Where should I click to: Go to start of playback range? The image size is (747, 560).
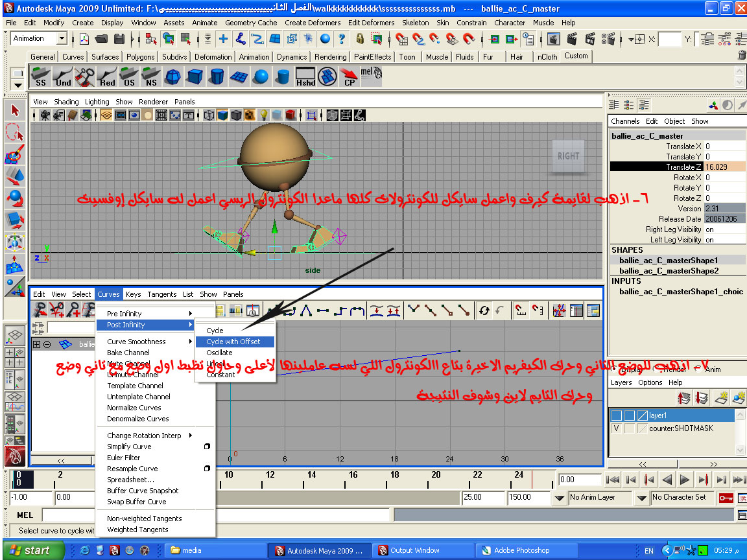(612, 480)
